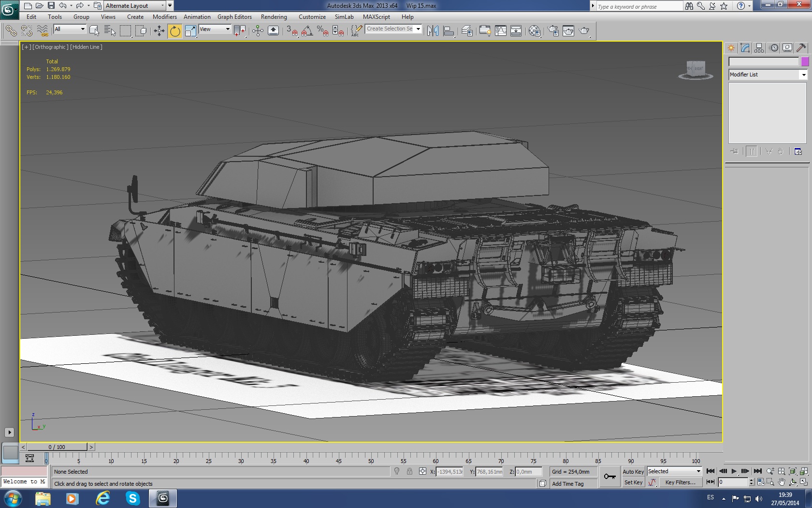
Task: Click the Render Production teapot icon
Action: 584,31
